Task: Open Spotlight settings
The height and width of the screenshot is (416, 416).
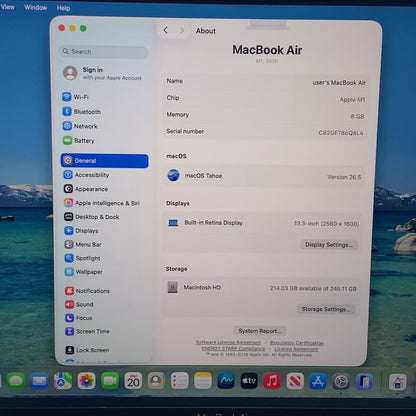Action: 82,258
